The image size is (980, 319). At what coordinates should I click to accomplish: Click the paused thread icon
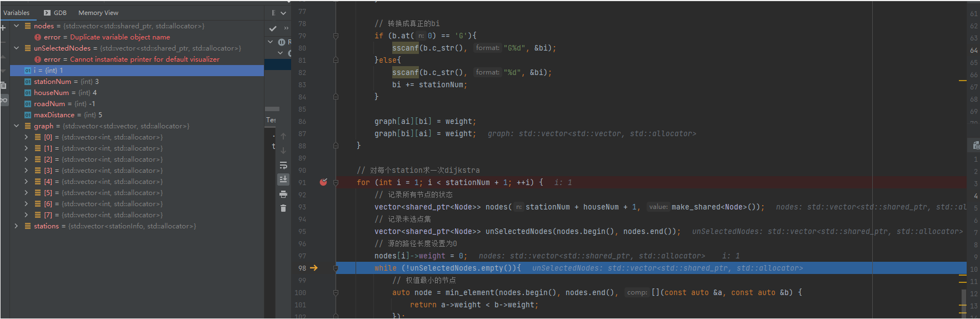point(282,42)
